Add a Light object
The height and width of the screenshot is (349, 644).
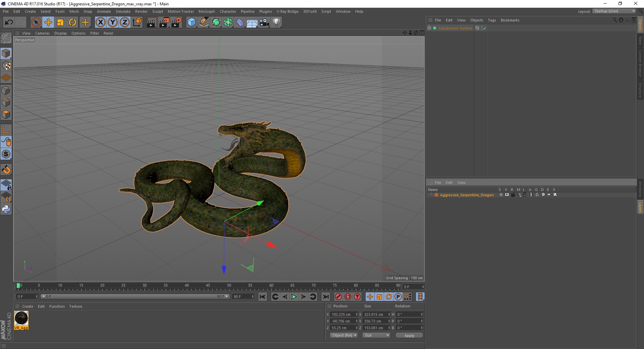[276, 22]
